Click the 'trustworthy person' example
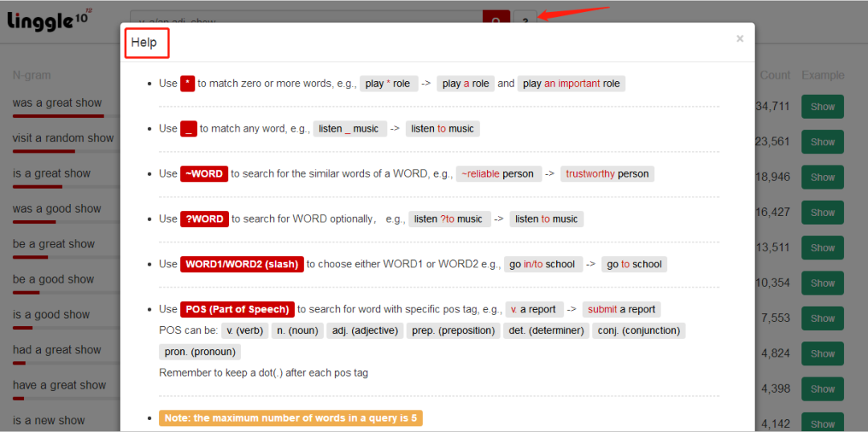 pos(608,173)
